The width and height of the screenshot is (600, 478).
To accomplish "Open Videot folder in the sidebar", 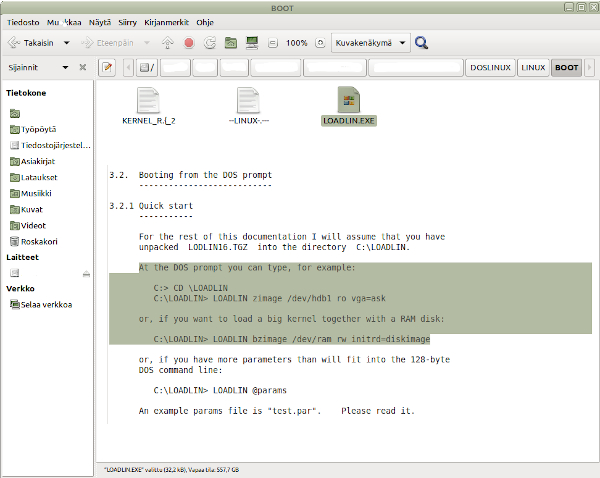I will click(28, 226).
